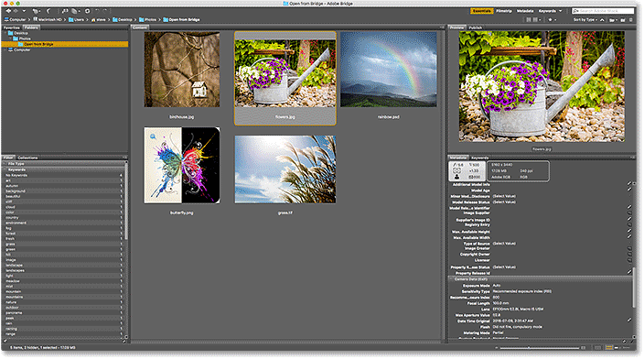Open Model Release Status value dropdown
The width and height of the screenshot is (644, 359).
pos(504,202)
